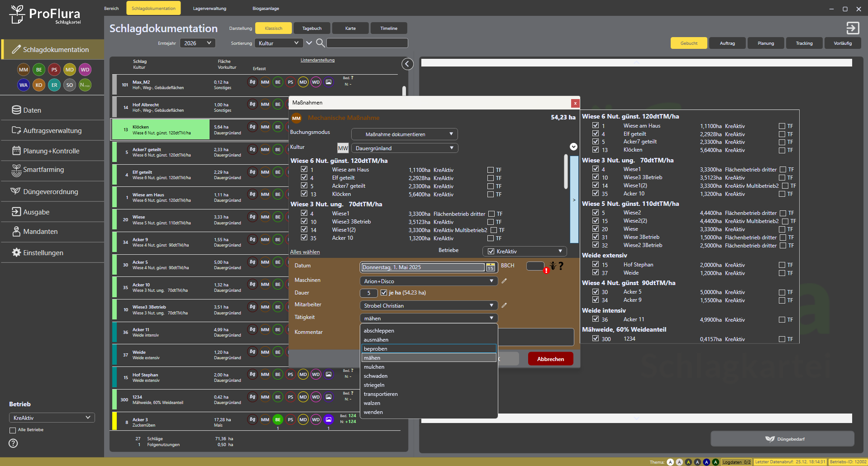868x466 pixels.
Task: Click the help question mark icon bottom left
Action: click(x=14, y=443)
